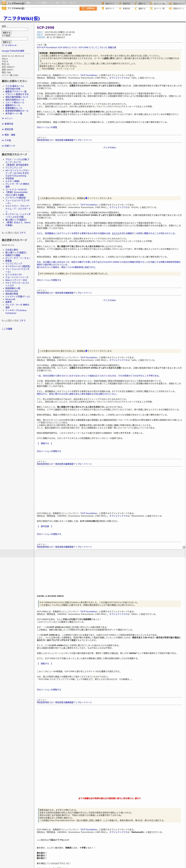The image size is (186, 868).
Task: Open SCP-2000コンテスト tag link
Action: (68, 47)
